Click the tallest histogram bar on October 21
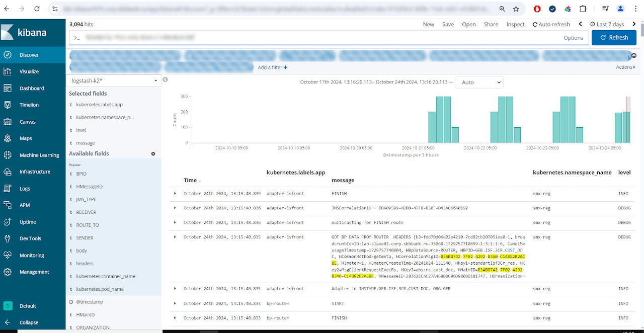The height and width of the screenshot is (333, 644). click(x=440, y=120)
